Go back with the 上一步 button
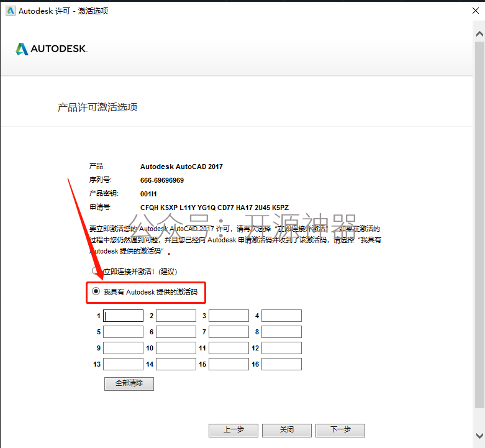Image resolution: width=485 pixels, height=448 pixels. [233, 430]
